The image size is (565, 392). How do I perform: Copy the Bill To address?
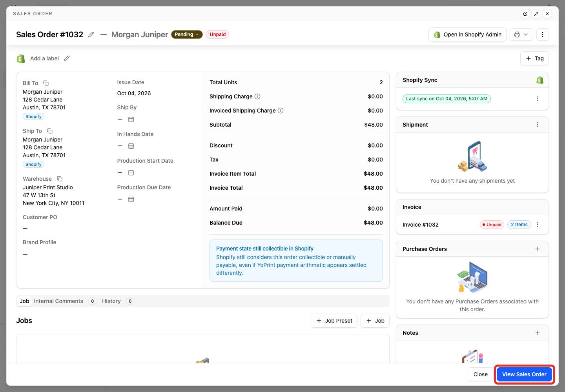coord(46,83)
